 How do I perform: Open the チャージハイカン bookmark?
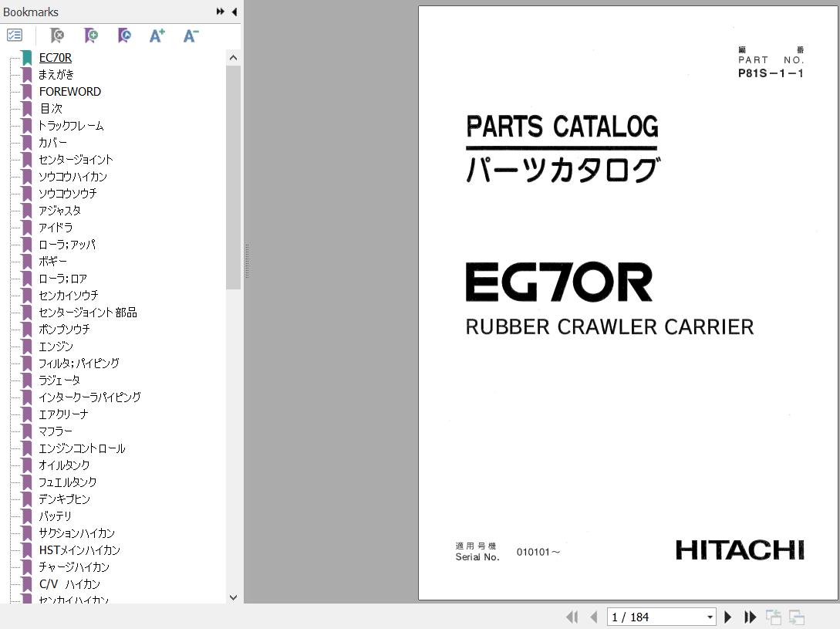[74, 566]
